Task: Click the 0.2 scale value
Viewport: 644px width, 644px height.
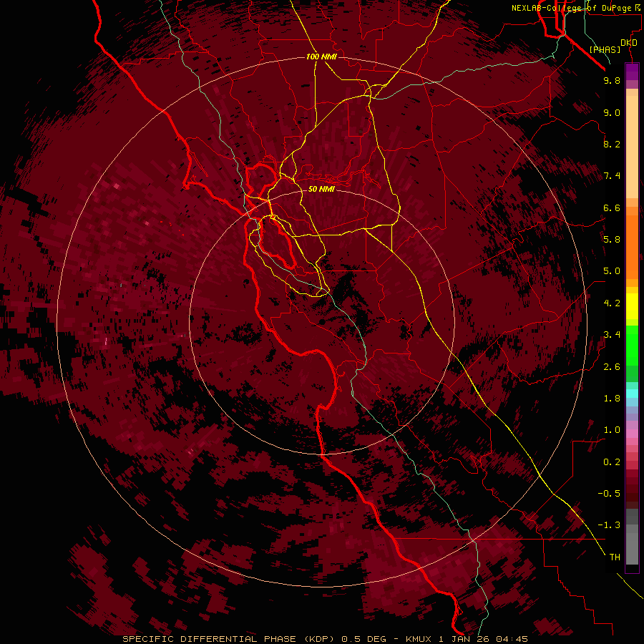Action: (612, 462)
